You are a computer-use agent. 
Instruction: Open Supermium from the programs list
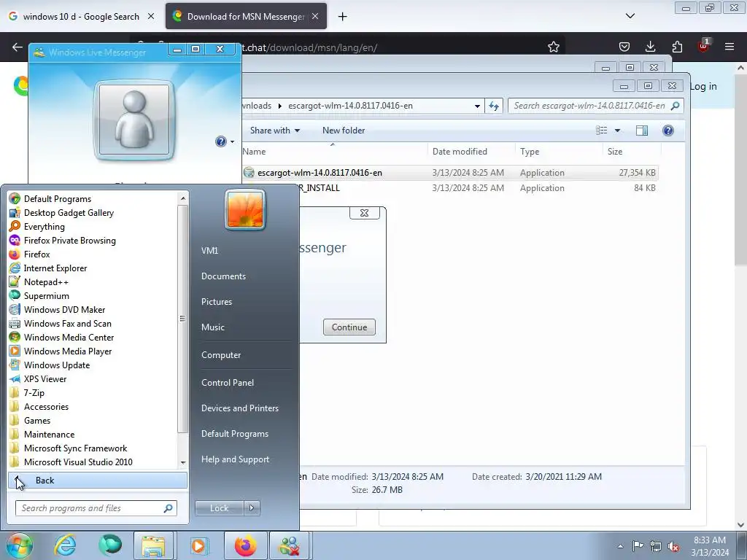tap(46, 296)
